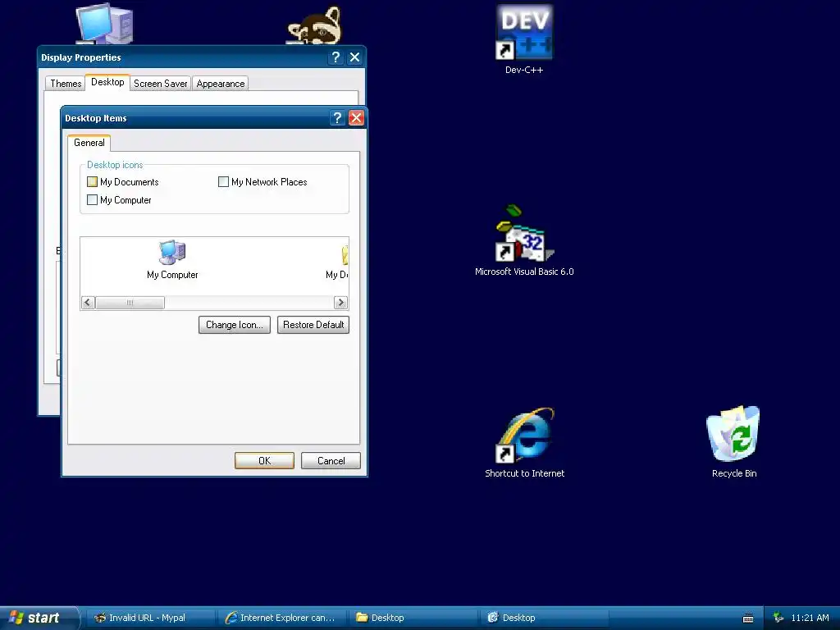
Task: Click the Restore Default button
Action: pos(313,325)
